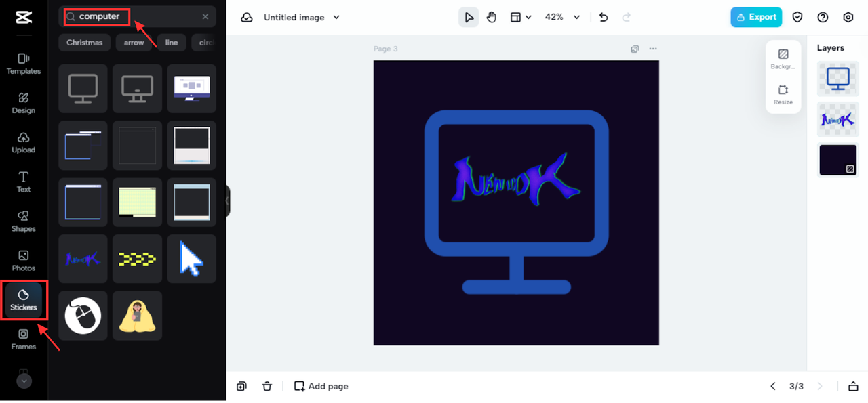Open the Shapes panel
This screenshot has height=403, width=868.
(23, 221)
